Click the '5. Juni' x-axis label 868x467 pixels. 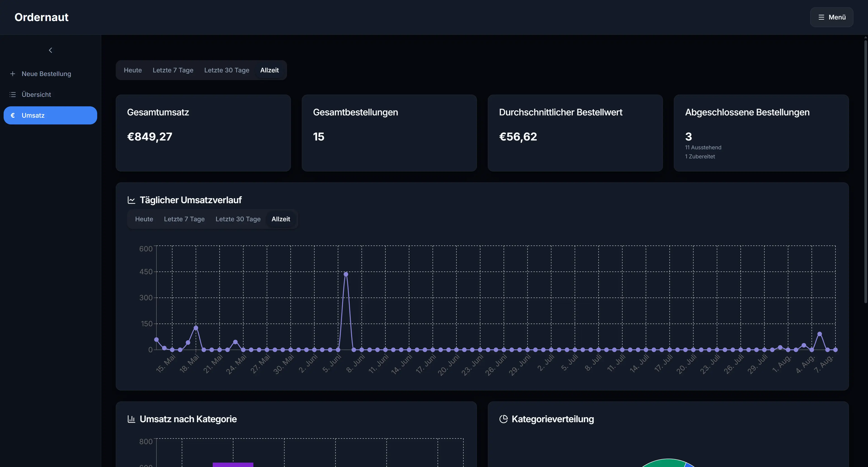coord(332,363)
